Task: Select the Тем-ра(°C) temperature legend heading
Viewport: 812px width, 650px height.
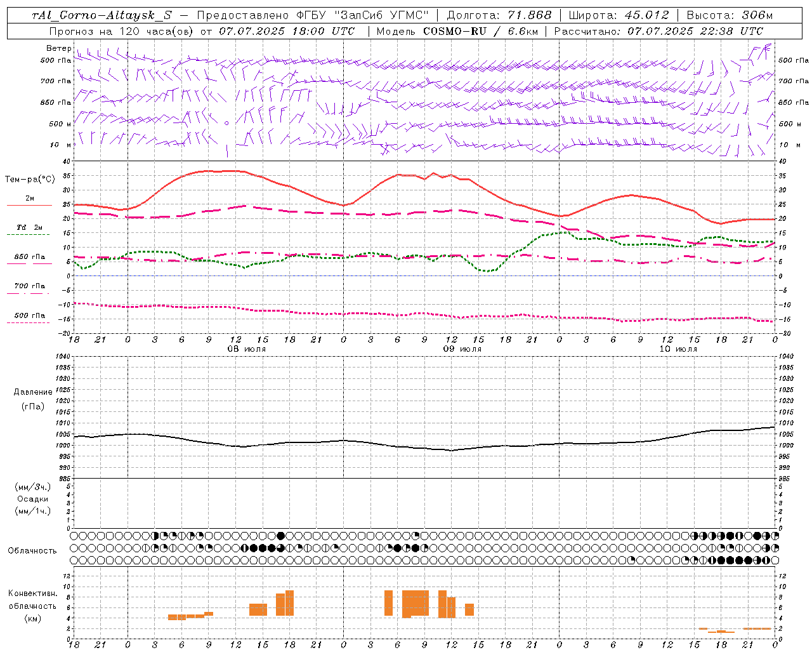Action: point(30,180)
